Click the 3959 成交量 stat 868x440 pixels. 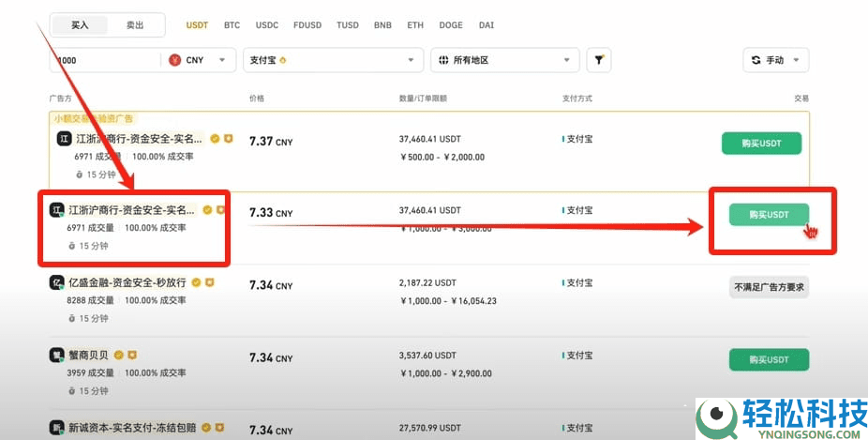(x=90, y=373)
